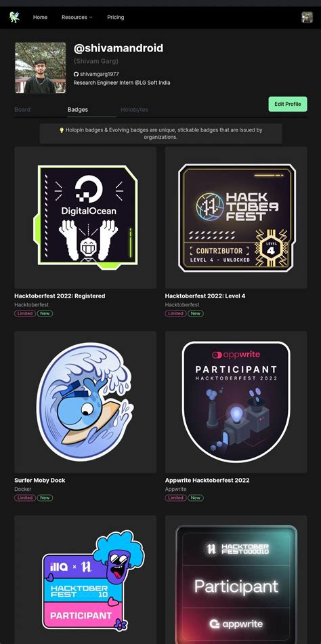This screenshot has height=644, width=321.
Task: Go to the Home nav item
Action: coord(40,17)
